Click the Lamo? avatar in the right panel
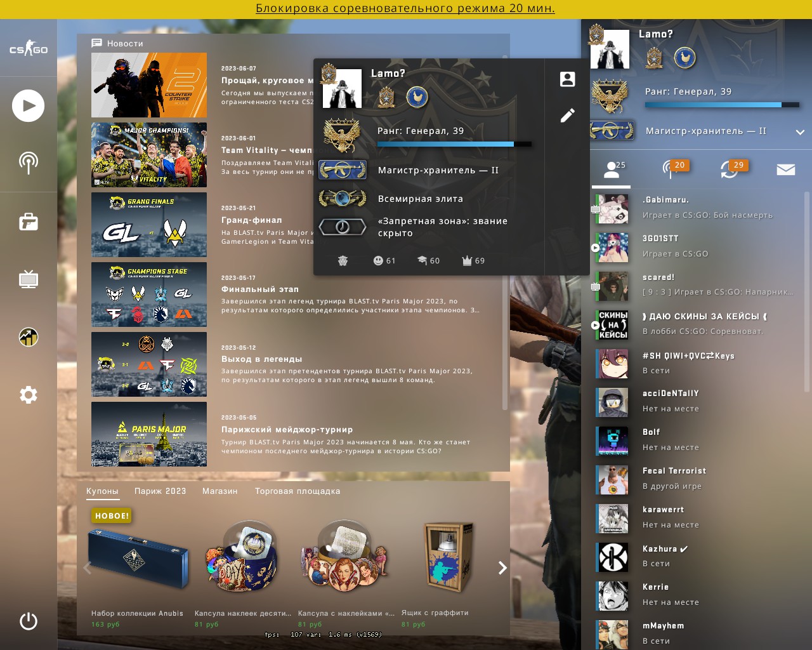 610,49
